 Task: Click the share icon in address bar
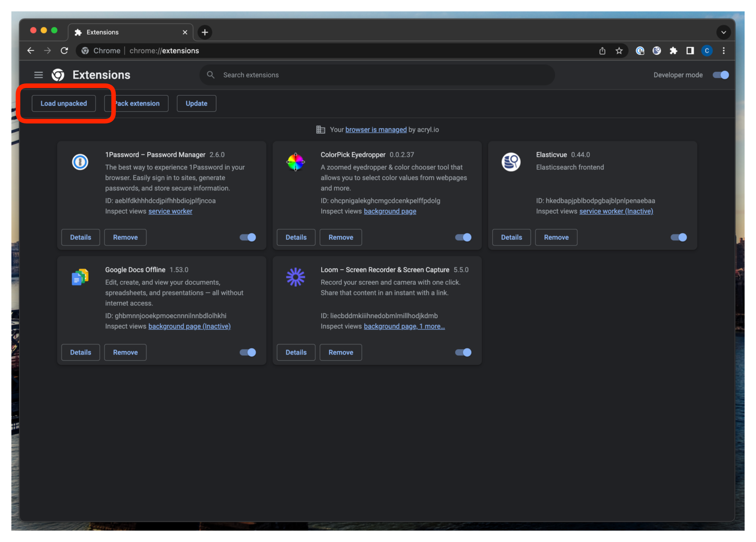pos(602,50)
